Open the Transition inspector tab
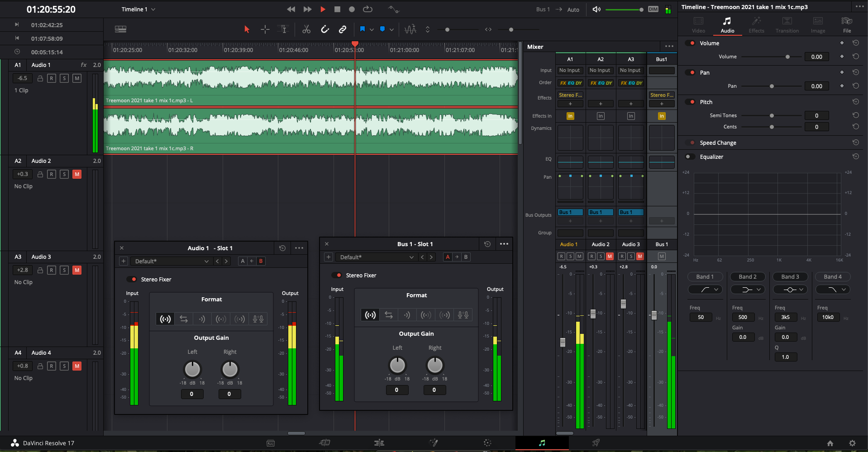This screenshot has height=452, width=868. tap(787, 25)
